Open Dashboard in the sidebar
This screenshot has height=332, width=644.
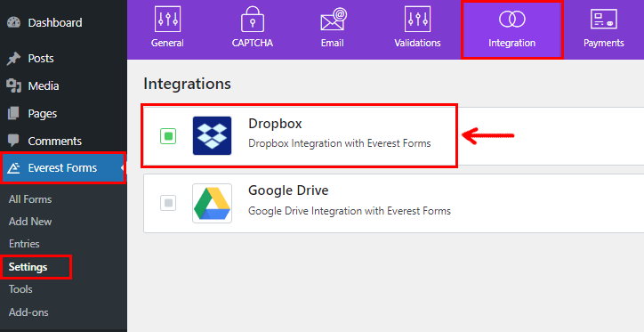(55, 22)
